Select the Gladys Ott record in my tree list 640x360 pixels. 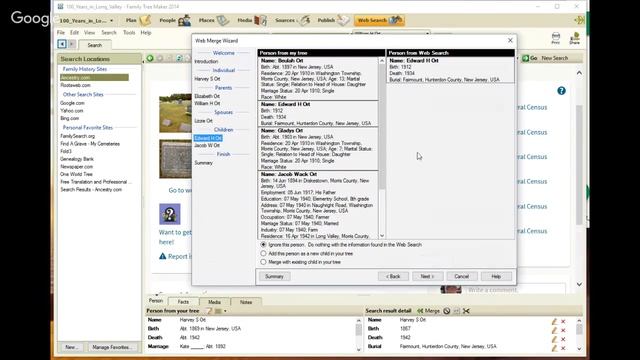click(x=318, y=149)
